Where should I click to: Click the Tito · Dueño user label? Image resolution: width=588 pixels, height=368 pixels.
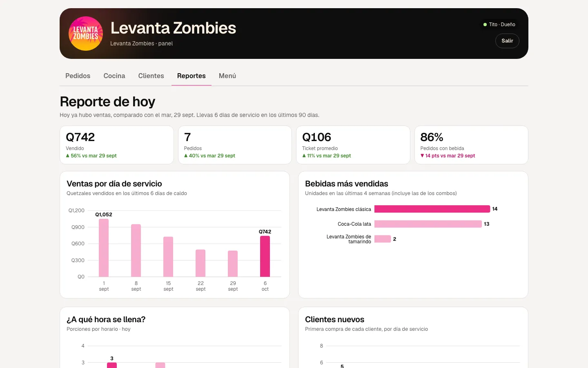point(502,25)
